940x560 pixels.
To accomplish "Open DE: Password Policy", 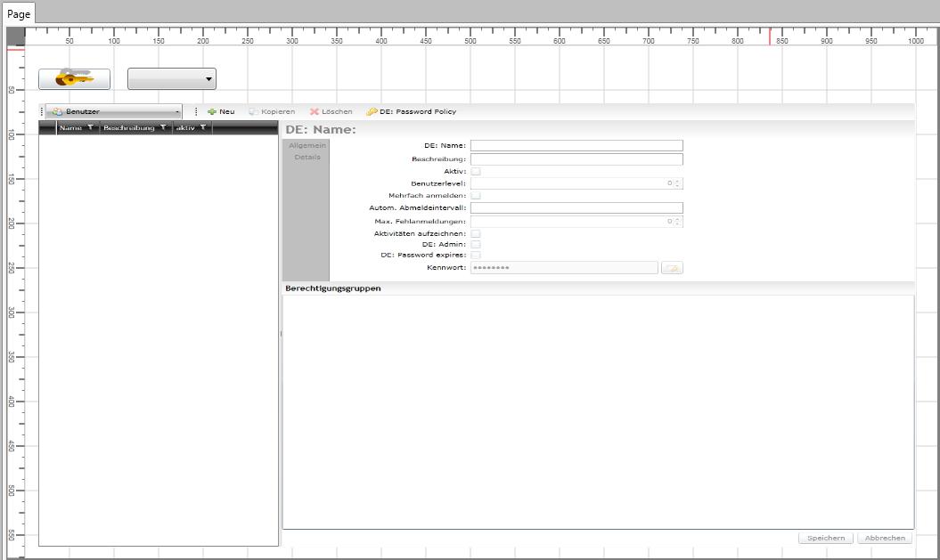I will pyautogui.click(x=411, y=112).
